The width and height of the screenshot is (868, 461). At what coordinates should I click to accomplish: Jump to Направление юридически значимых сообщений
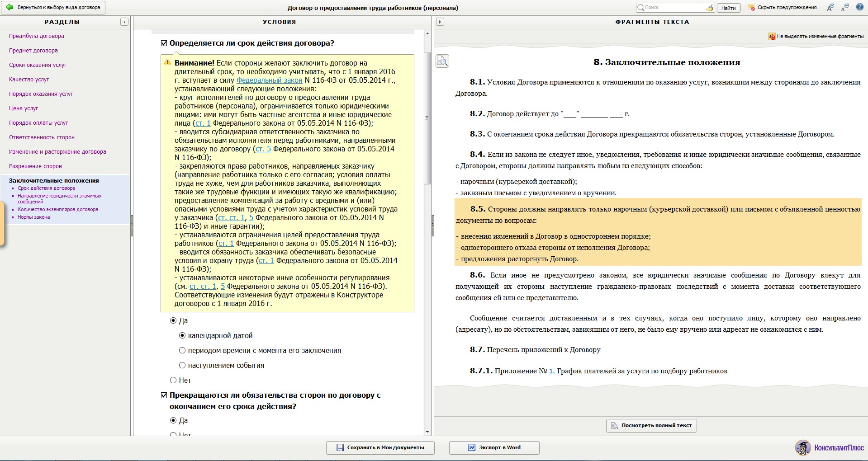pos(60,199)
